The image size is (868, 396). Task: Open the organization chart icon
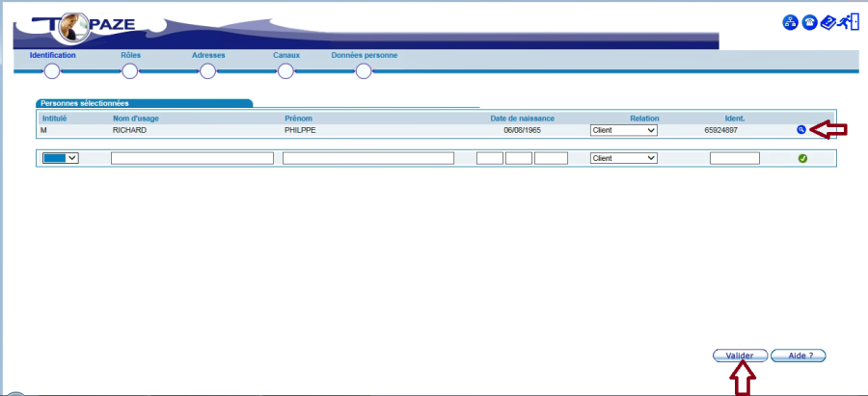789,23
